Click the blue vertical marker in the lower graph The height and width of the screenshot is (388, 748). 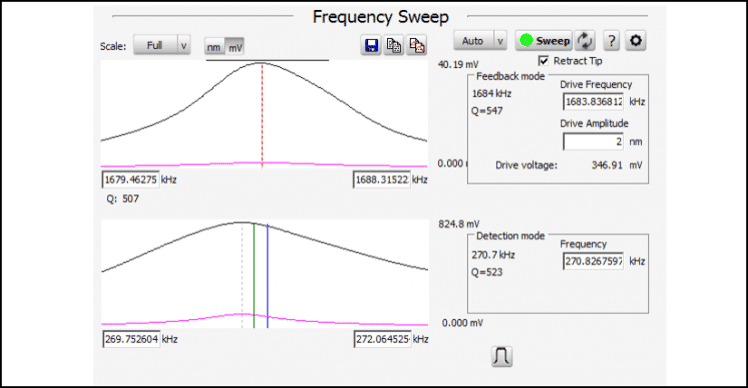tap(268, 276)
